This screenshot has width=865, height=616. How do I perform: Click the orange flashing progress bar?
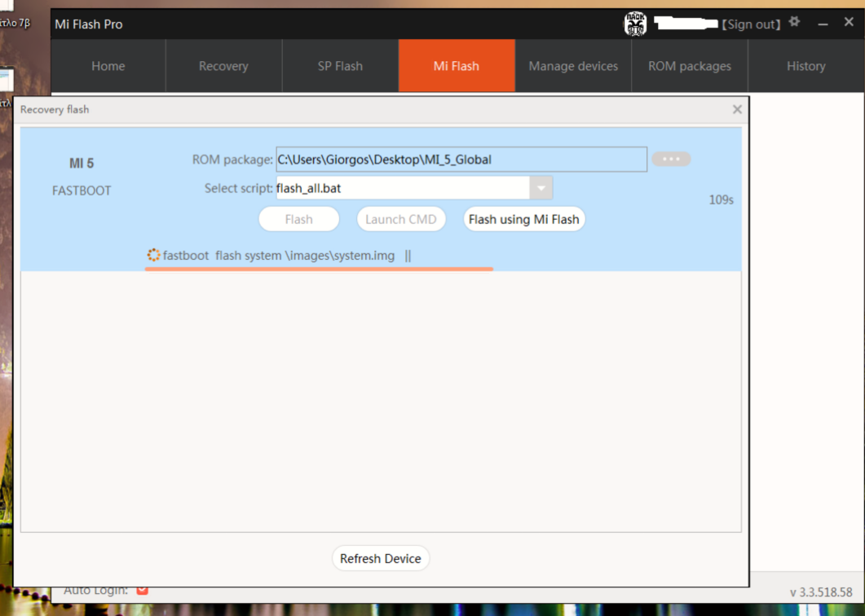[319, 269]
